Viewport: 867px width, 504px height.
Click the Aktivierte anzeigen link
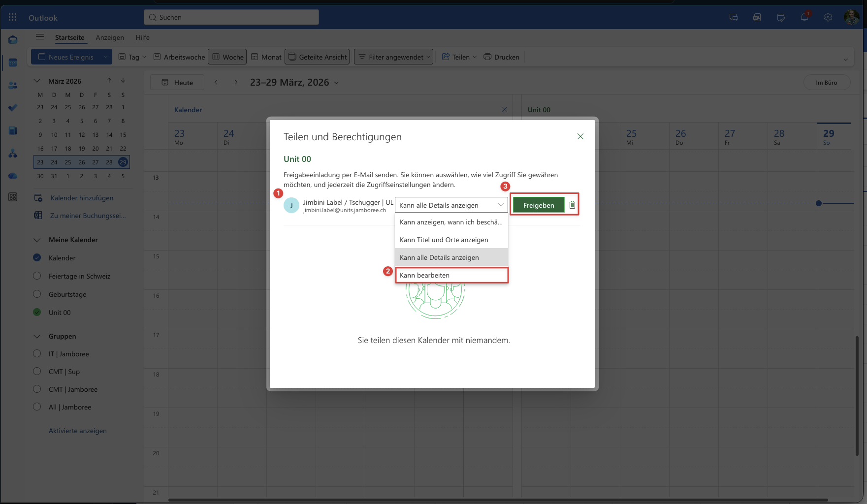78,431
